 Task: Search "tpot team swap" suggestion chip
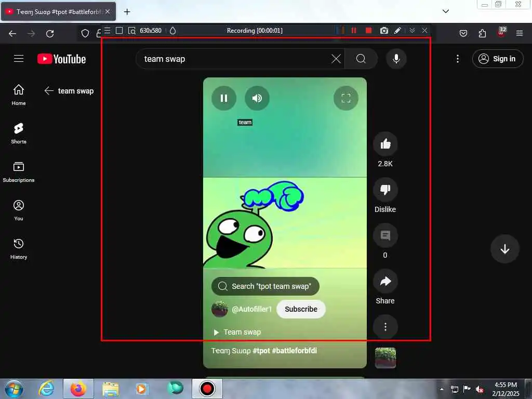265,286
